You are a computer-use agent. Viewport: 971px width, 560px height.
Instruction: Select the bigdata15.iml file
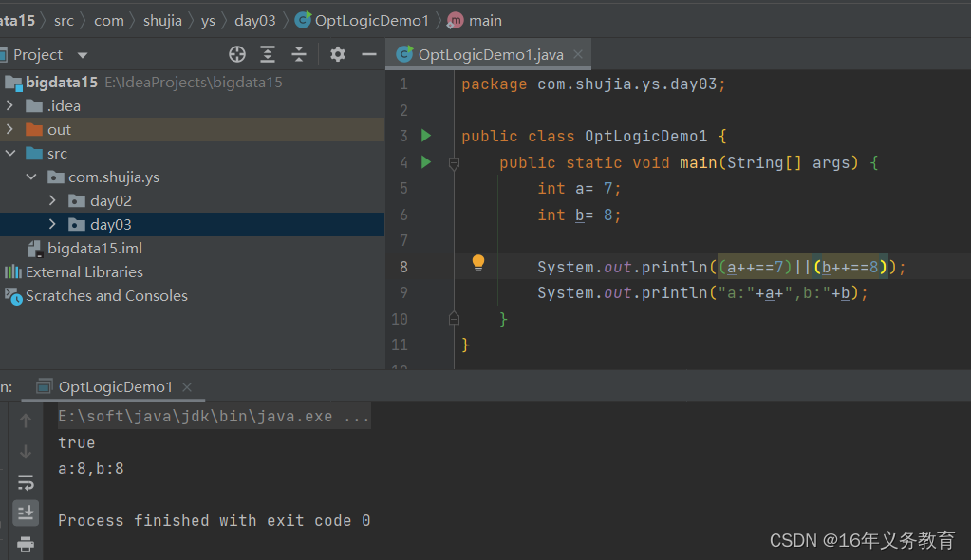[x=192, y=249]
